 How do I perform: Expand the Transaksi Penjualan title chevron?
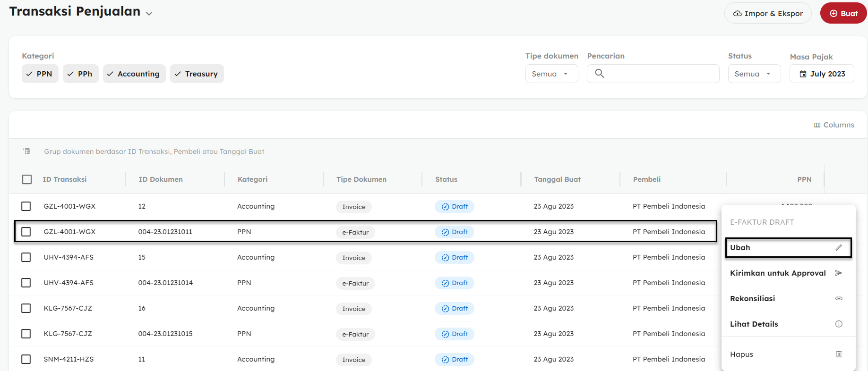(149, 14)
